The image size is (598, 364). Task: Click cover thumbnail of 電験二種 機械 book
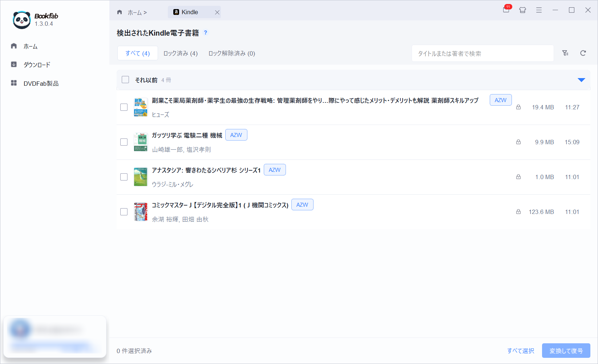141,142
